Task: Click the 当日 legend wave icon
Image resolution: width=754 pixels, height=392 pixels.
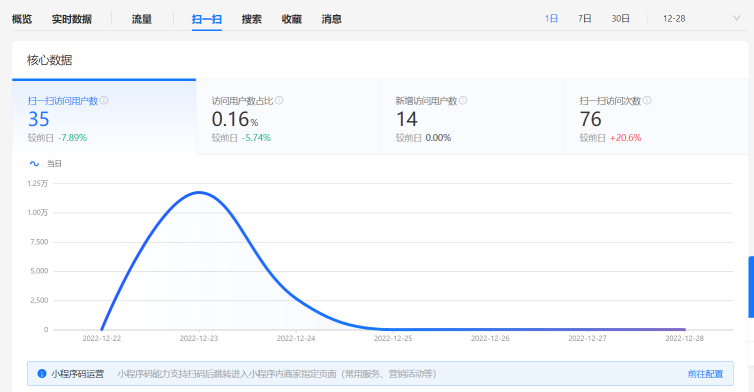Action: [x=34, y=164]
